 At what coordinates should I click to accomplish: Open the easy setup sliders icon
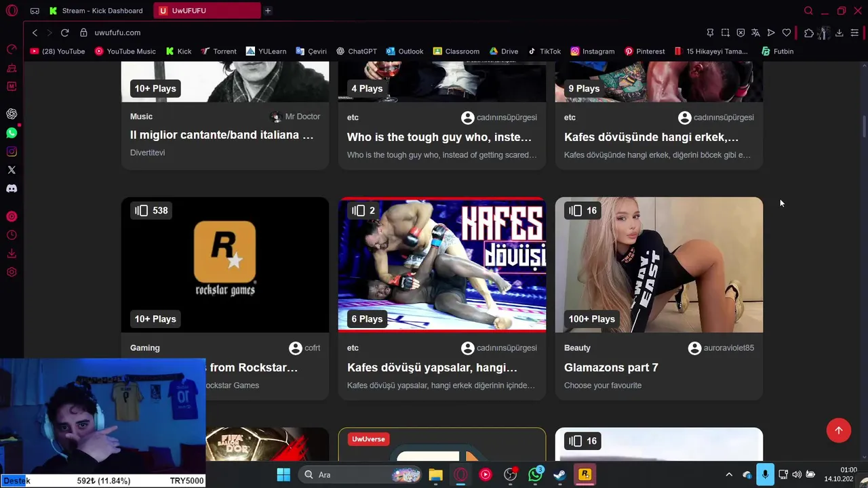click(856, 33)
